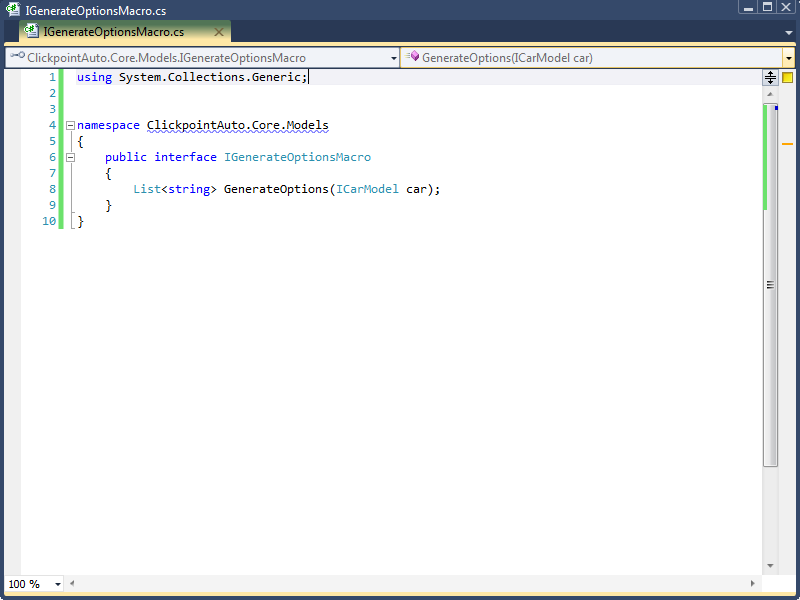Click 'System.Collections.Generic' on line 1
This screenshot has height=600, width=800.
pyautogui.click(x=210, y=77)
